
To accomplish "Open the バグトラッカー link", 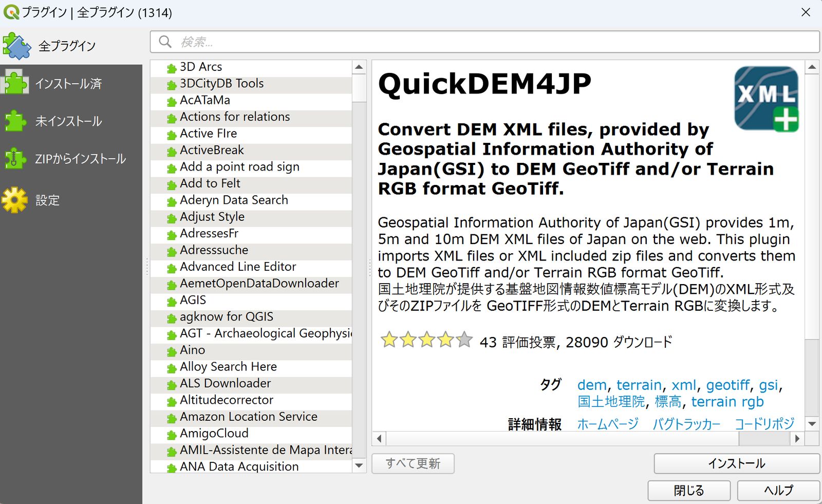I will tap(687, 424).
